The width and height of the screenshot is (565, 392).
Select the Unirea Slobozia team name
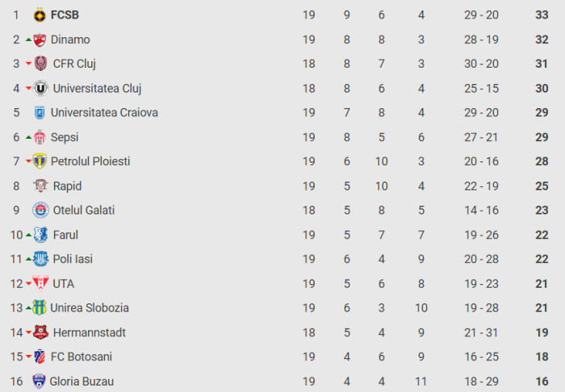[x=89, y=308]
